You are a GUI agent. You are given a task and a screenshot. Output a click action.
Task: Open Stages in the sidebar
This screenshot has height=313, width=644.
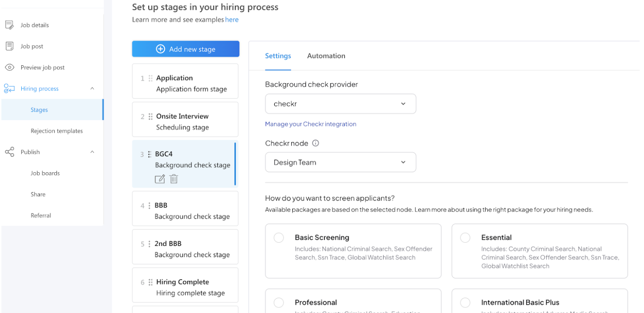click(52, 110)
